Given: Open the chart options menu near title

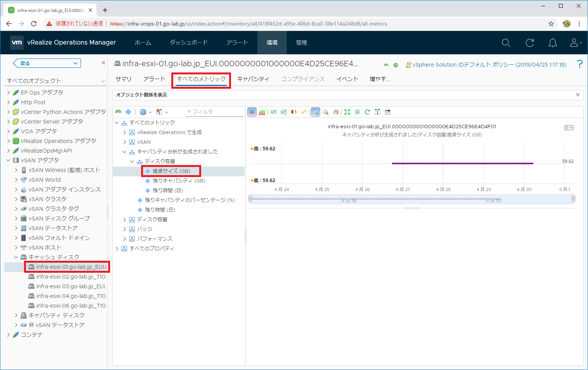Looking at the screenshot, I should point(569,127).
